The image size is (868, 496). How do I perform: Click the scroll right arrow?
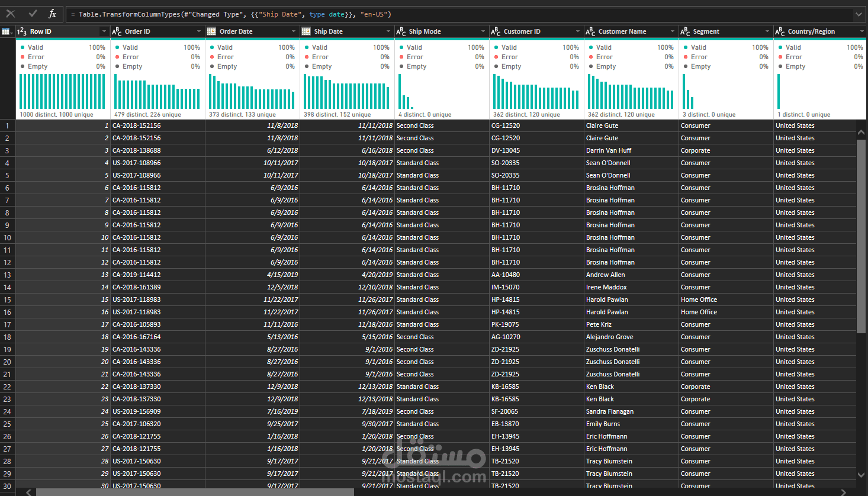click(843, 492)
